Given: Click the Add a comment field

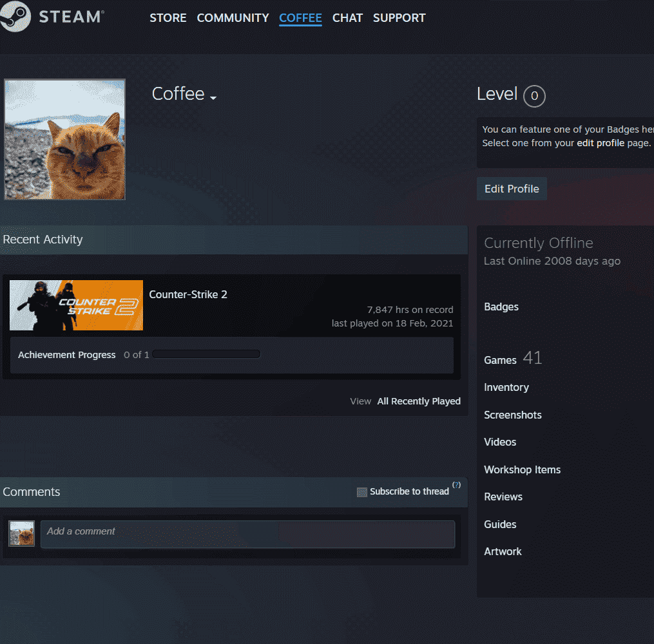Looking at the screenshot, I should [x=248, y=534].
